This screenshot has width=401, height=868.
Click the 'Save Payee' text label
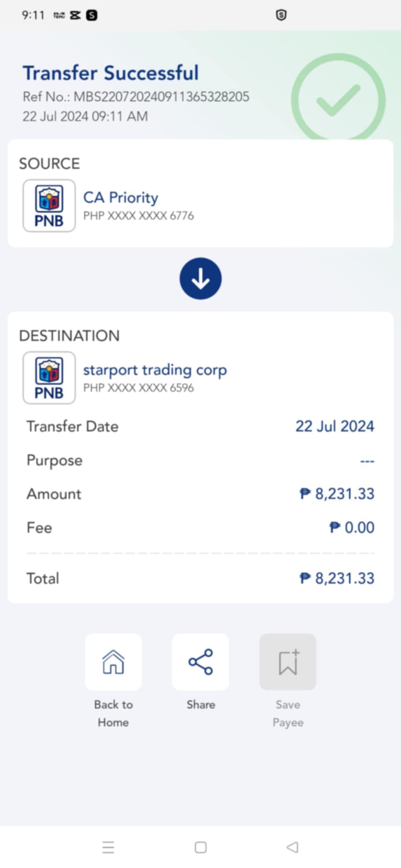pos(288,713)
